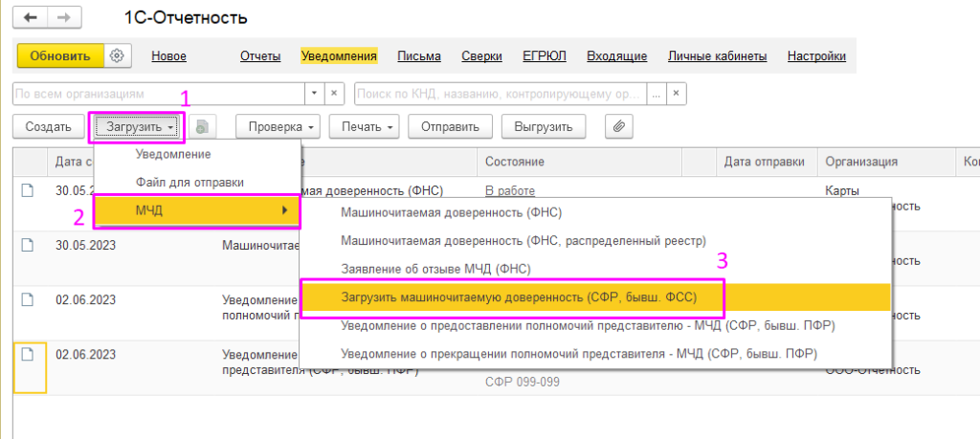Open the В работе status link
This screenshot has height=439, width=980.
point(510,191)
